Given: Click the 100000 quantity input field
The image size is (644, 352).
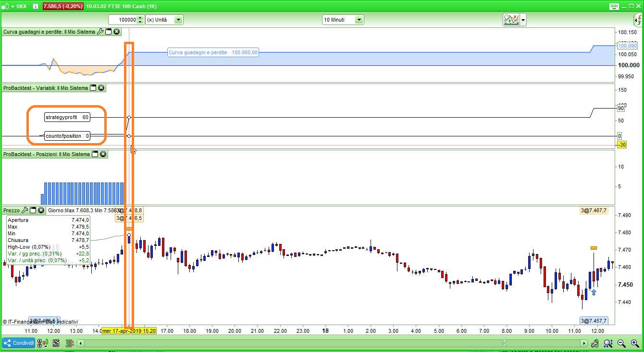Looking at the screenshot, I should (x=123, y=20).
